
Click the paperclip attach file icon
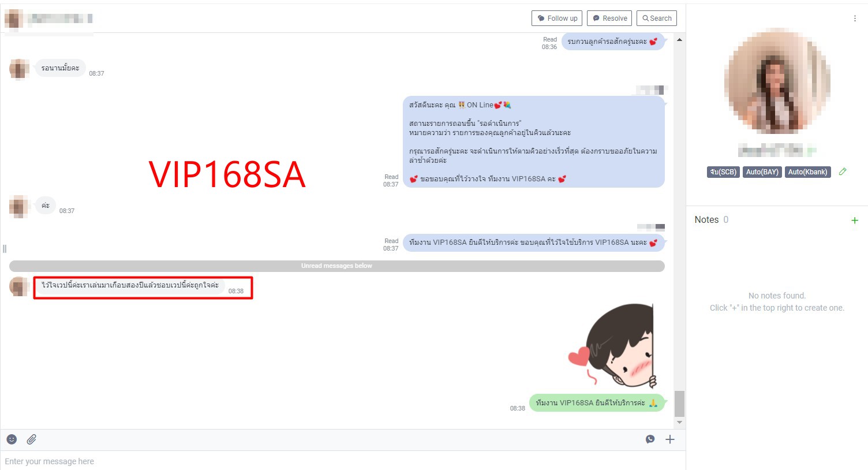(x=32, y=439)
